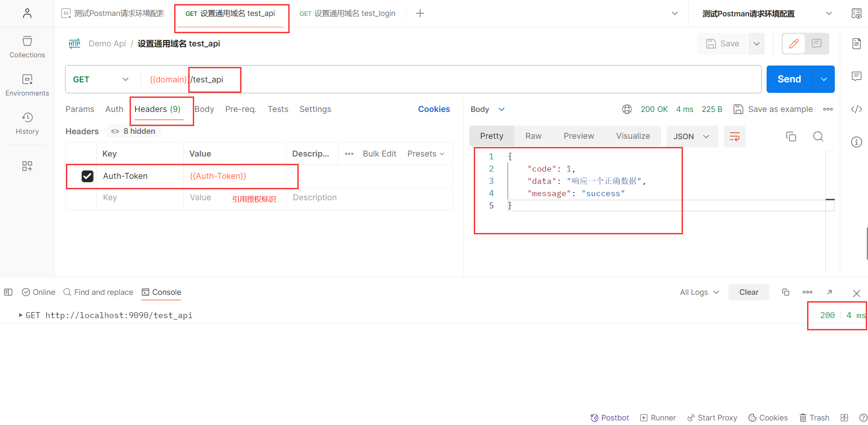
Task: Open Find and replace
Action: tap(98, 292)
